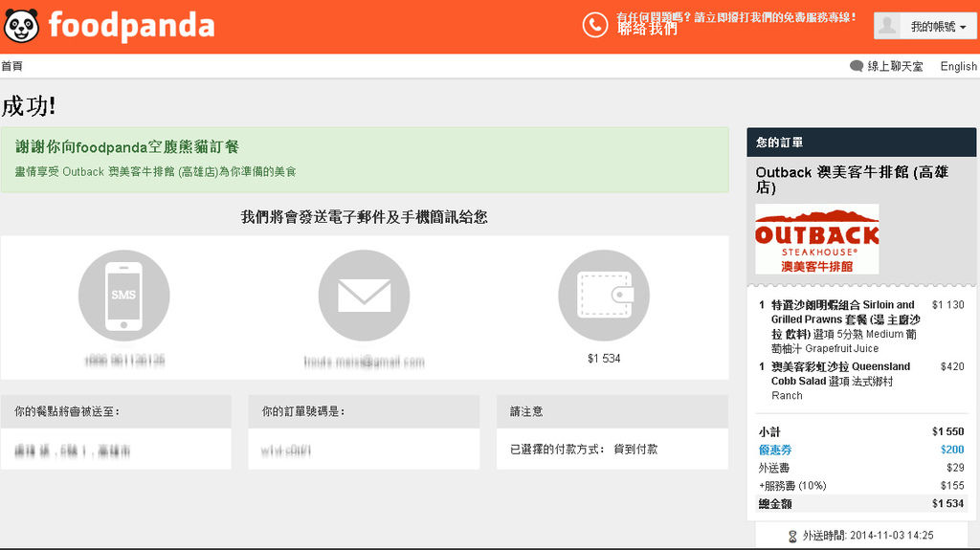This screenshot has height=550, width=980.
Task: Click the $1 534 amount under the wallet
Action: pos(604,358)
